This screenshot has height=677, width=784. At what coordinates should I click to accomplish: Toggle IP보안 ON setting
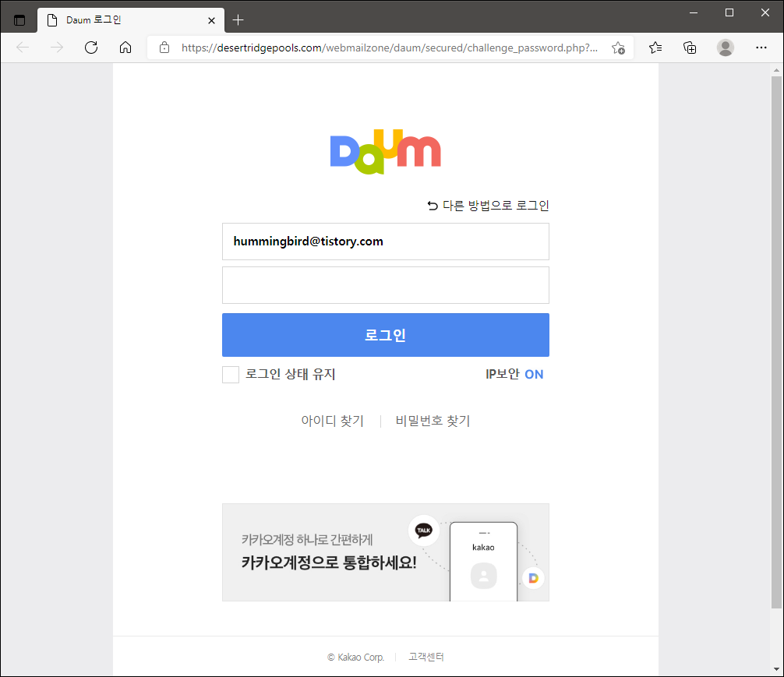click(514, 374)
